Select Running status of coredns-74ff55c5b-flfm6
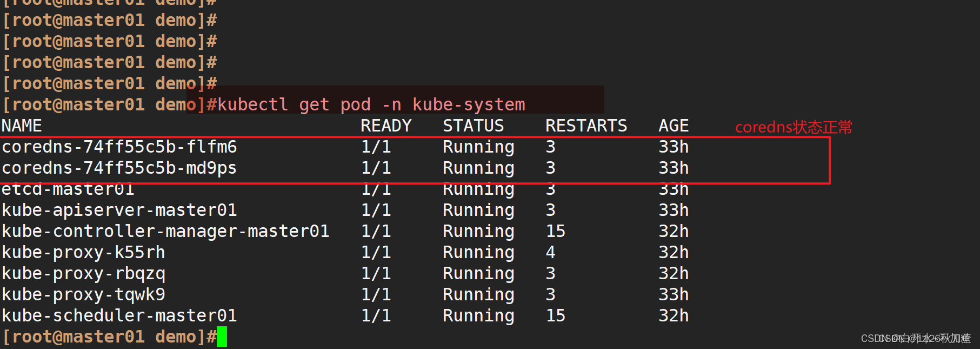This screenshot has height=349, width=980. coord(478,147)
